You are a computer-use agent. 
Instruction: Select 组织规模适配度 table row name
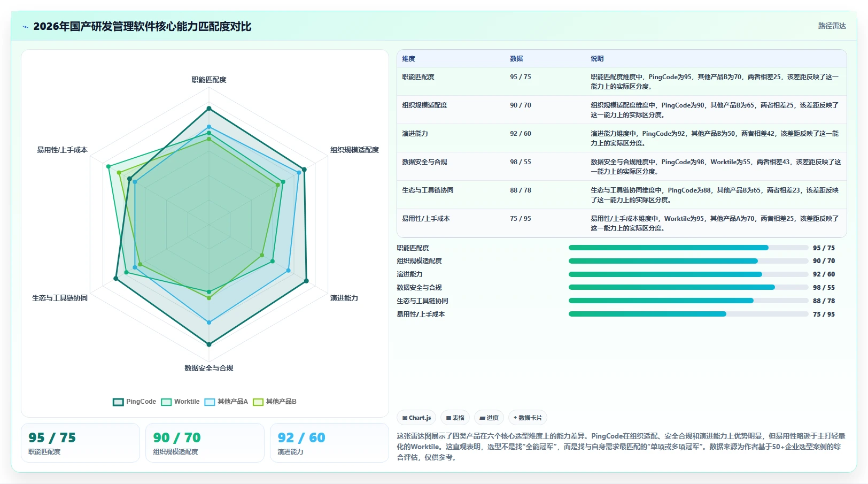pyautogui.click(x=424, y=105)
